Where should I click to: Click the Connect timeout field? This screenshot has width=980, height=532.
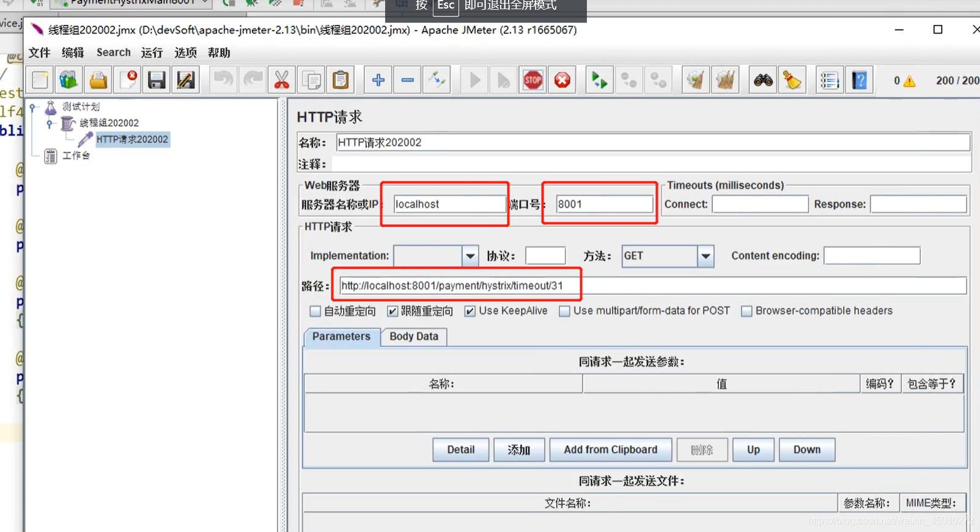click(761, 204)
